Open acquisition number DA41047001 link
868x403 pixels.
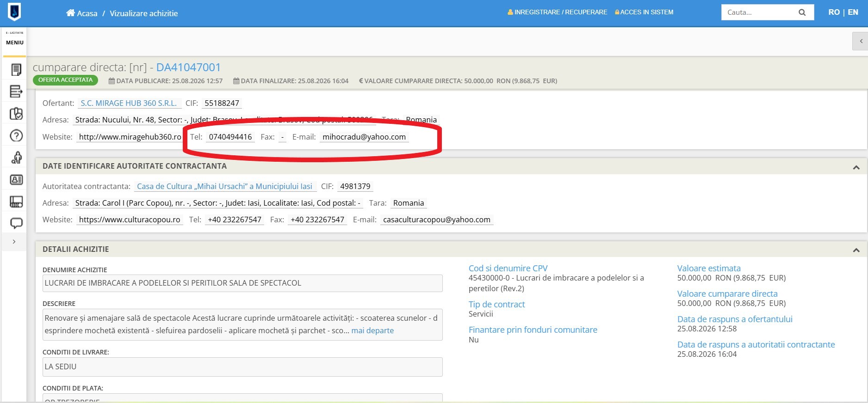188,67
